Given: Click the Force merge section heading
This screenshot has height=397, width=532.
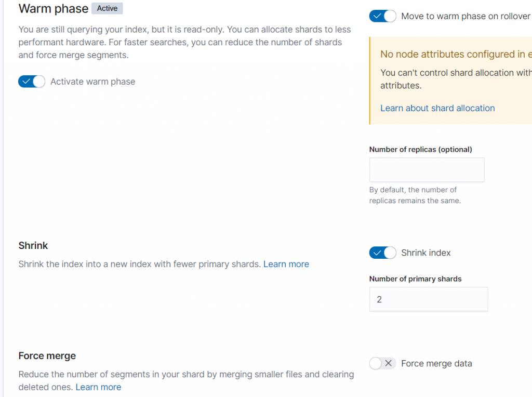Looking at the screenshot, I should [x=47, y=356].
